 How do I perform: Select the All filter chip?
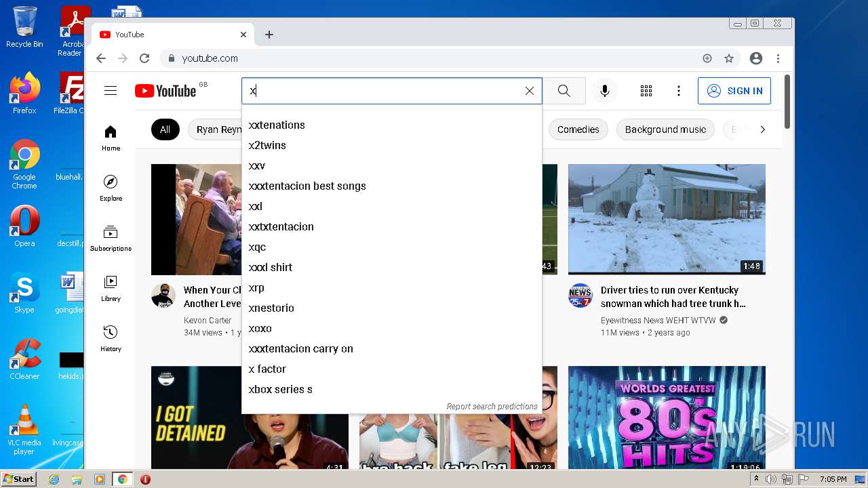tap(165, 129)
